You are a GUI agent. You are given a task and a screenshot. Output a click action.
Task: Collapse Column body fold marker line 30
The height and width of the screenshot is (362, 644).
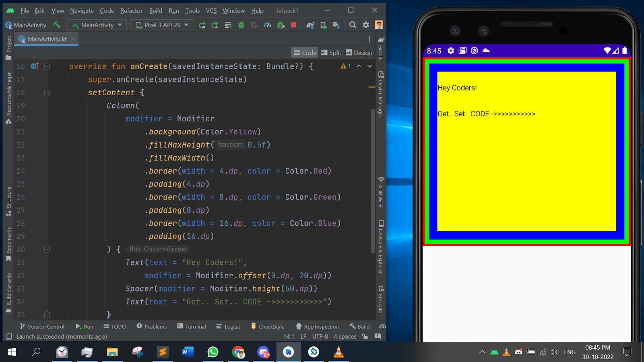47,249
